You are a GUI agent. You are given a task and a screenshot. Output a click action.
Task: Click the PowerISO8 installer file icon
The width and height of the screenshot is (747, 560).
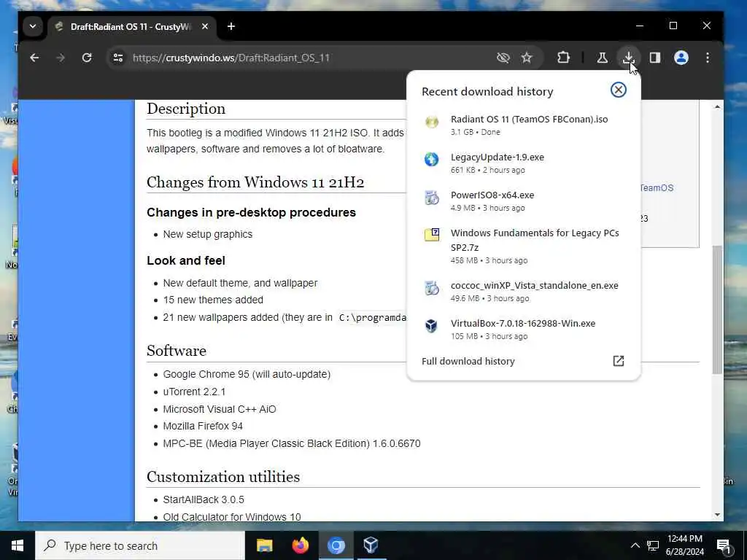(x=432, y=197)
